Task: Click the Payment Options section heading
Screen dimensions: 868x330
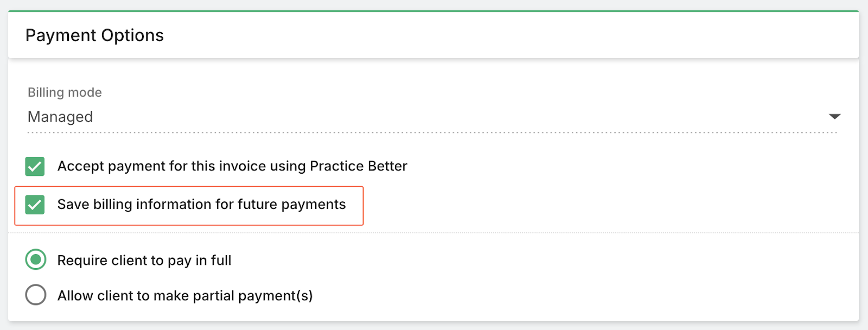Action: pos(94,35)
